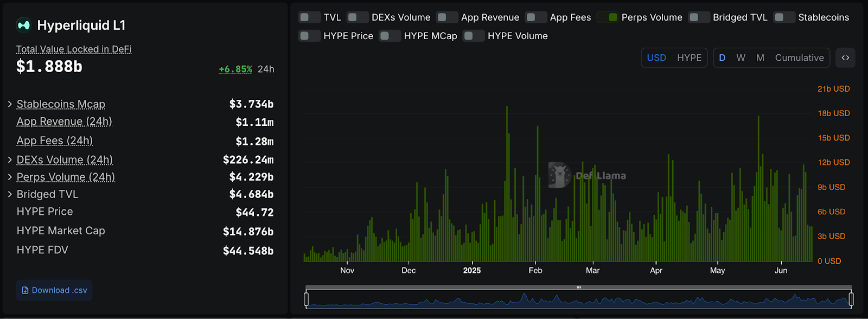Click the Hyperliquid L1 title

coord(81,25)
